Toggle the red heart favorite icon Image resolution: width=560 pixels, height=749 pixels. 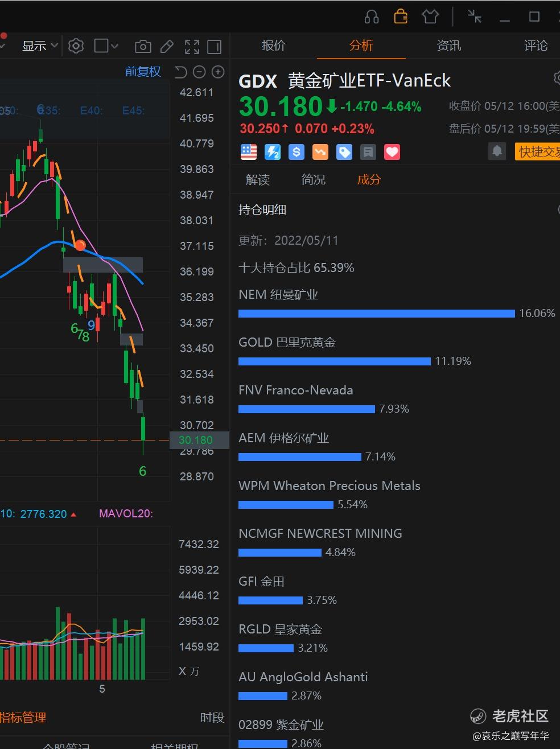click(392, 152)
